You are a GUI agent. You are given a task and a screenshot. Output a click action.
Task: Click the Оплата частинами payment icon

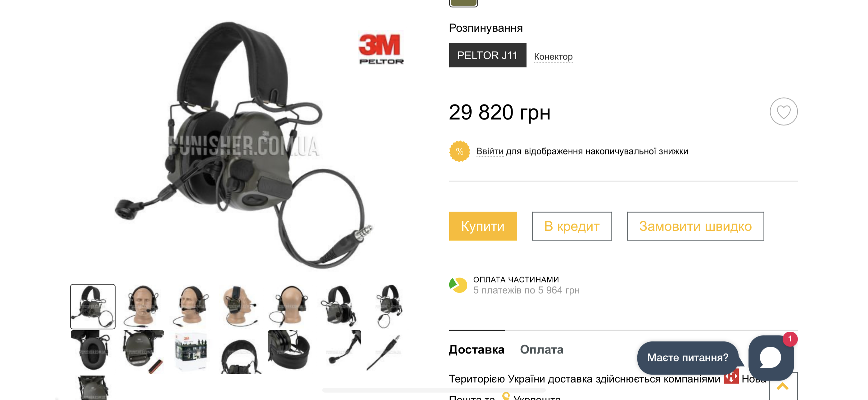point(458,285)
